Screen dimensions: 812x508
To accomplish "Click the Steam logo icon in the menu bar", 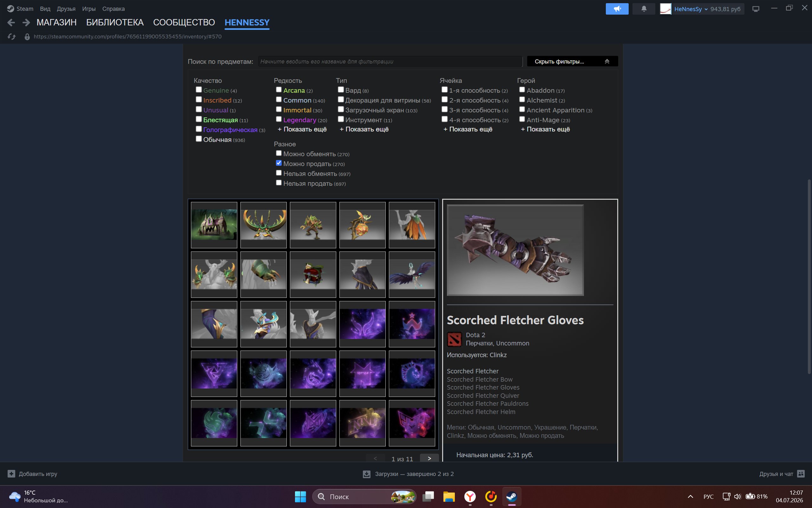I will [10, 9].
